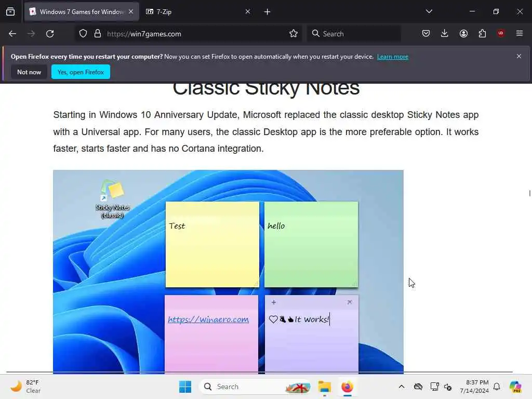The image size is (532, 399).
Task: Open the weather widget 82°F Clear
Action: click(x=26, y=387)
